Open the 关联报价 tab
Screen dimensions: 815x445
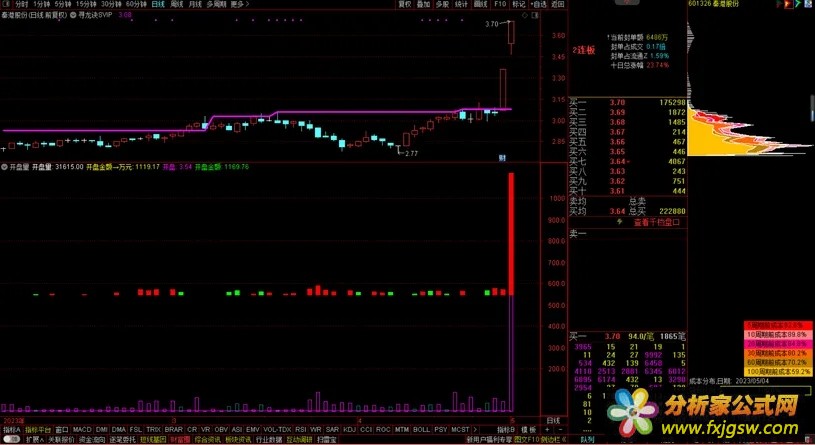pos(61,440)
